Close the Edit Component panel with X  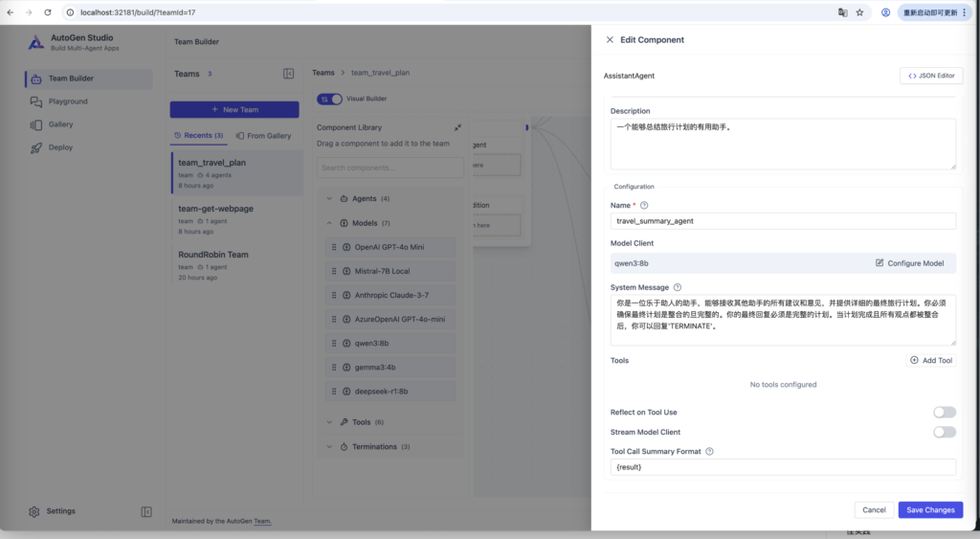610,39
